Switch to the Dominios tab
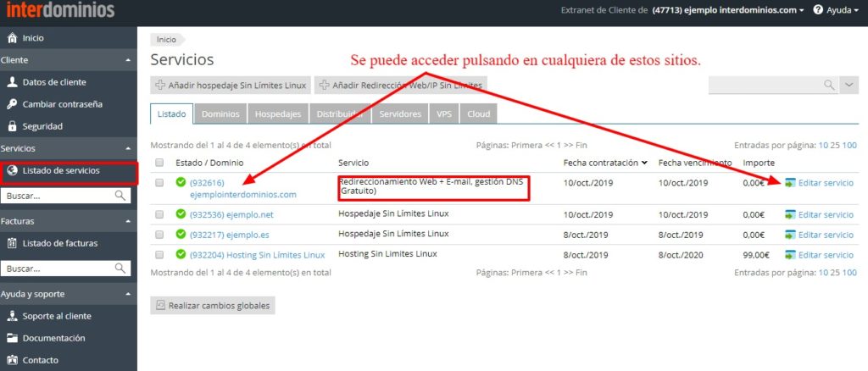The height and width of the screenshot is (371, 868). pos(220,114)
